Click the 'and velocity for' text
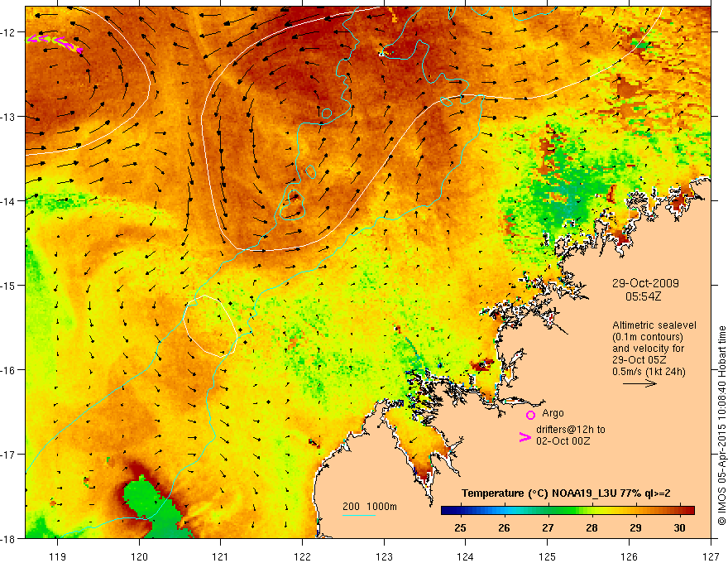The image size is (728, 563). tap(648, 349)
